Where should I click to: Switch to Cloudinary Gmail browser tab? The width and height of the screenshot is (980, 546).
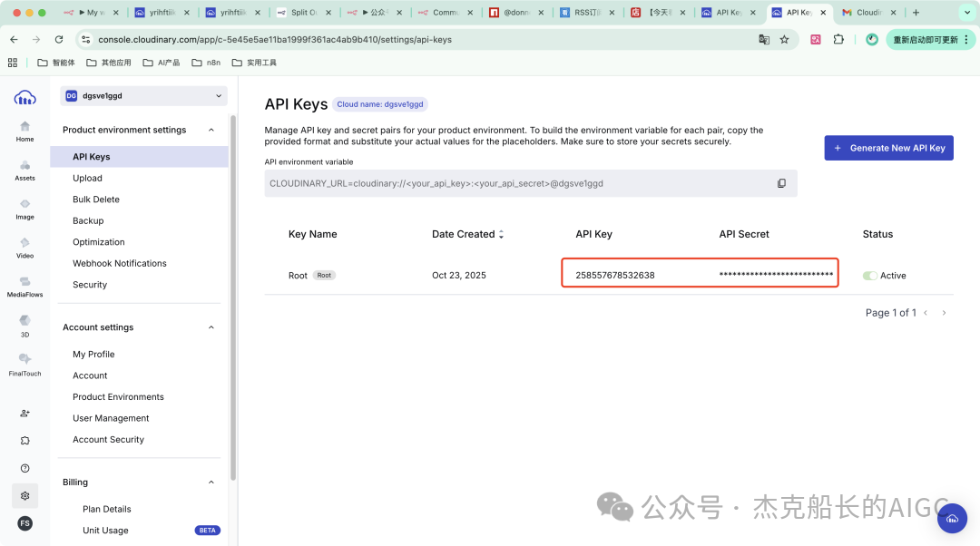click(869, 13)
